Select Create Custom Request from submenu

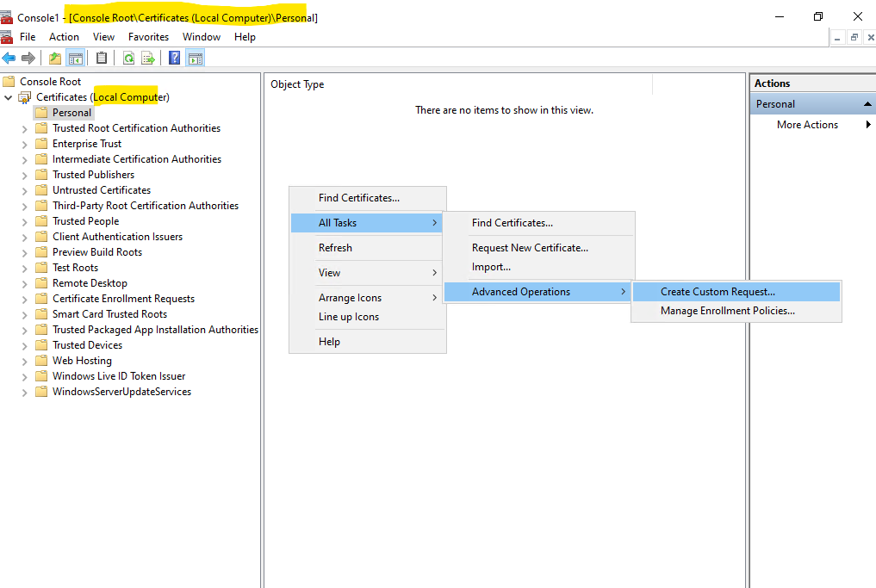click(736, 292)
